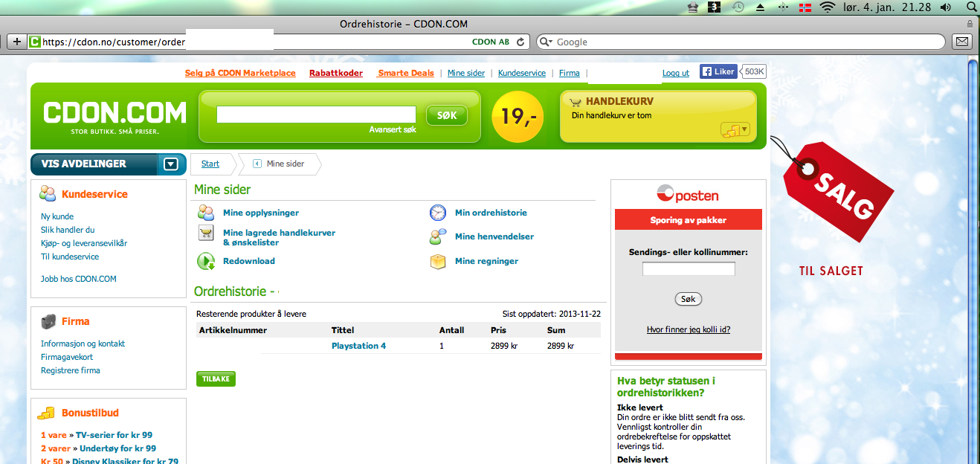
Task: Click the 503K like count
Action: click(x=754, y=71)
